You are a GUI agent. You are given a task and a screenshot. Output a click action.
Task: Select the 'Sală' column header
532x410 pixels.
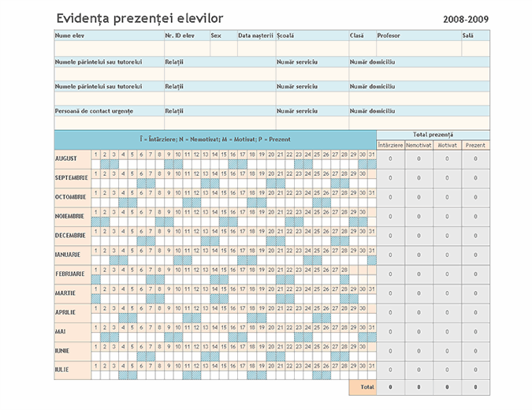pyautogui.click(x=468, y=35)
